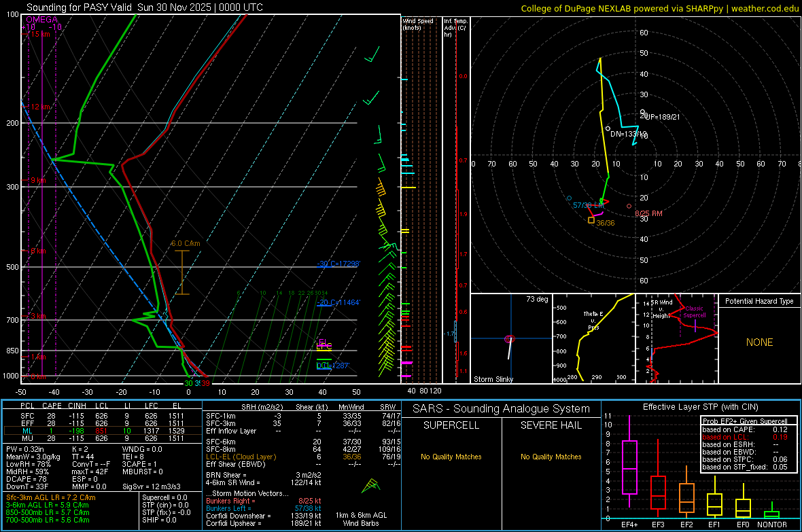Click the 'SigSvr = 12 m3/s3' value
The height and width of the screenshot is (532, 802).
[x=152, y=486]
